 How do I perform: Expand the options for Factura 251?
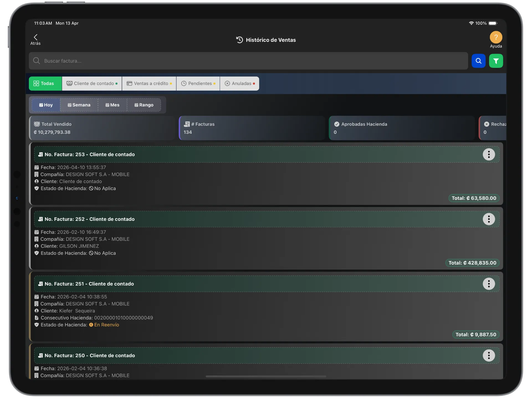[488, 284]
